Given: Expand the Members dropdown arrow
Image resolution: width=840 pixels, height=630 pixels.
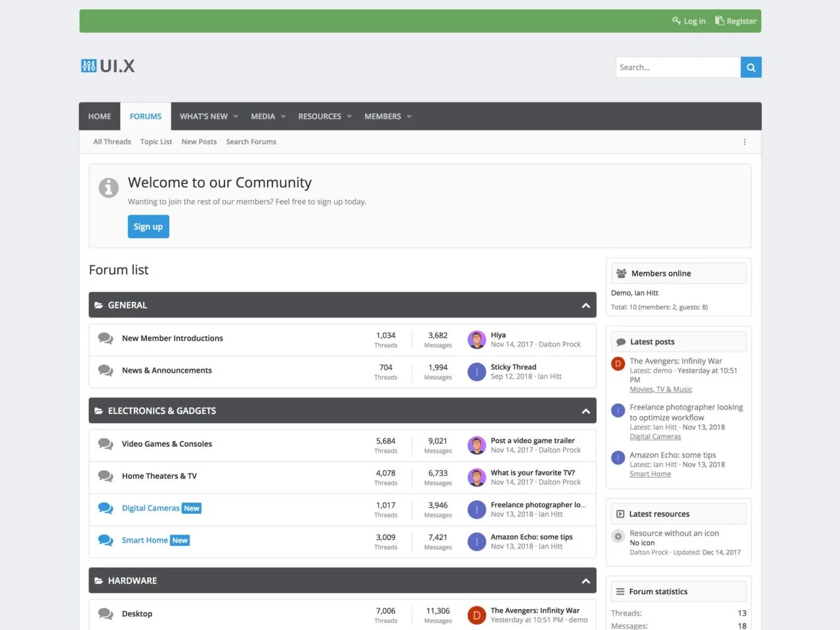Looking at the screenshot, I should (x=409, y=117).
